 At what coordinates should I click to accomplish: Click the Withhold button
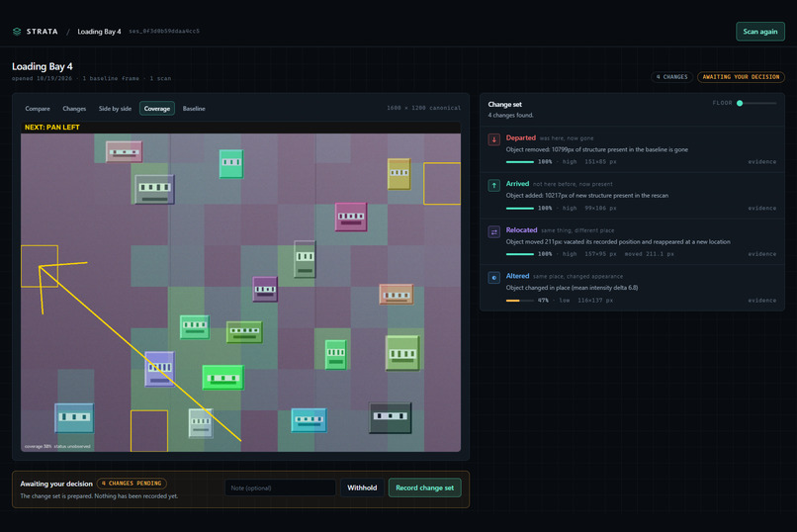[x=362, y=488]
